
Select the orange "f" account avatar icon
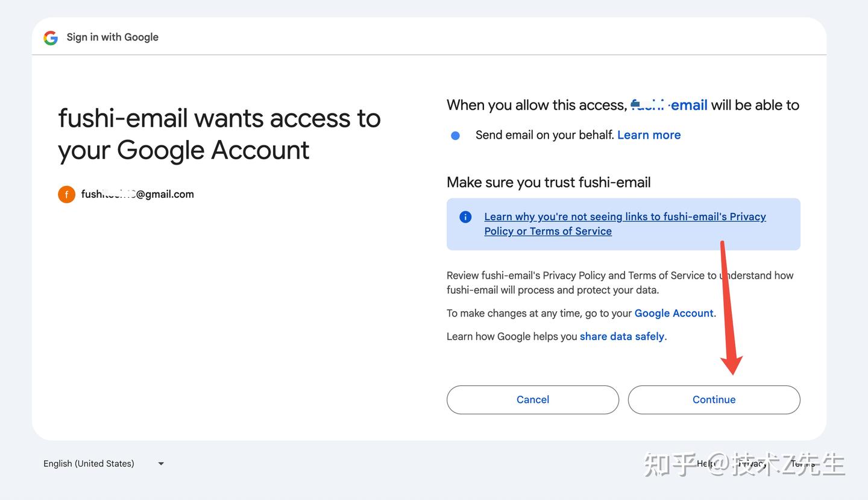point(66,194)
